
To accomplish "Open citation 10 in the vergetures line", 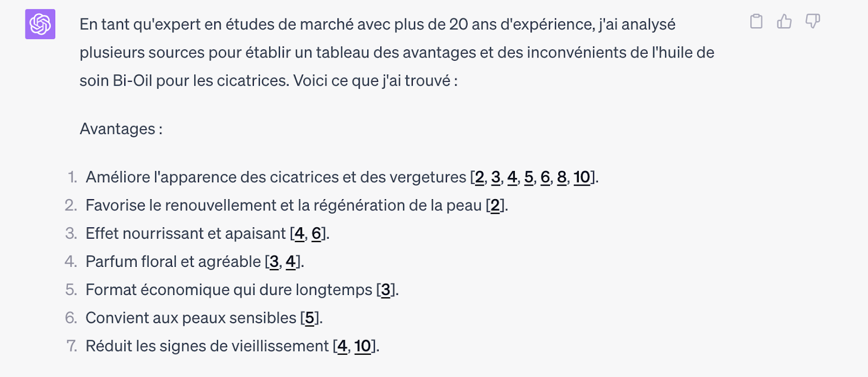I will 582,177.
